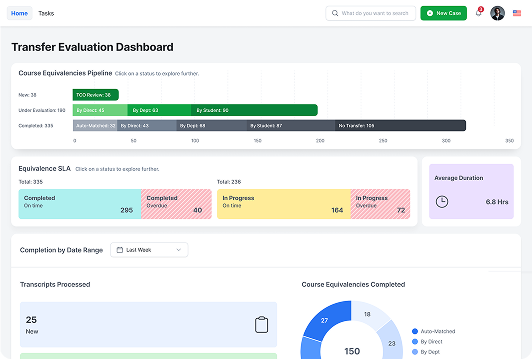This screenshot has width=532, height=360.
Task: Select the Auto-Matched completed segment
Action: click(x=95, y=126)
